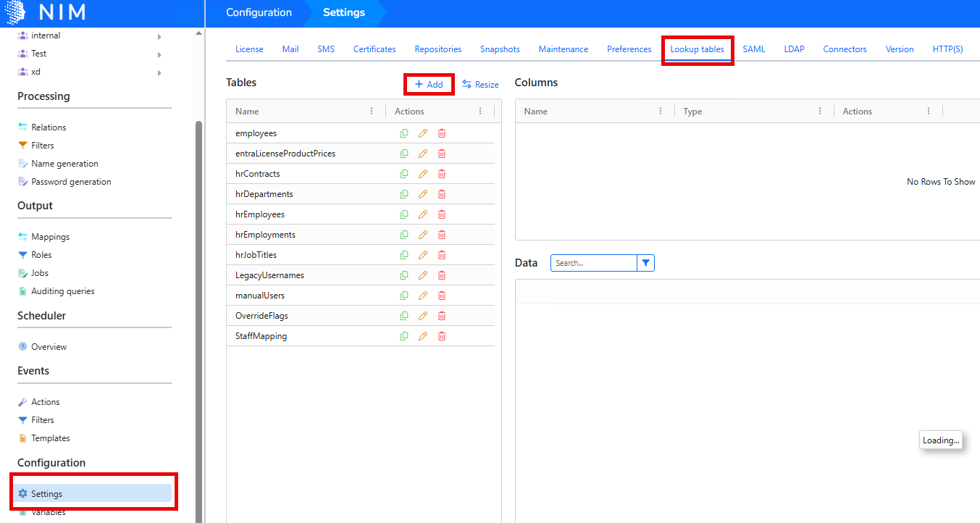Expand the xd group item
Viewport: 980px width, 523px height.
point(159,72)
